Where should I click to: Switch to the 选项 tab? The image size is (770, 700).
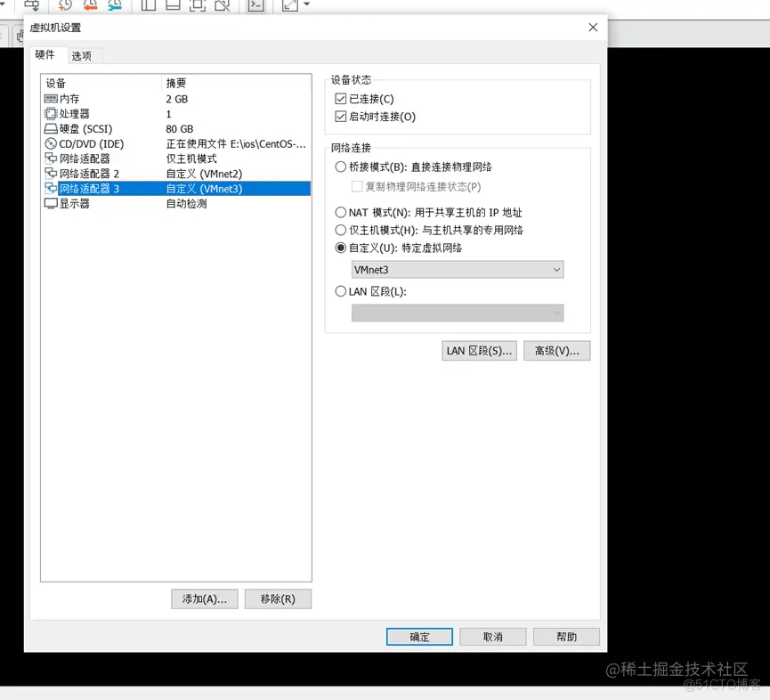coord(83,55)
